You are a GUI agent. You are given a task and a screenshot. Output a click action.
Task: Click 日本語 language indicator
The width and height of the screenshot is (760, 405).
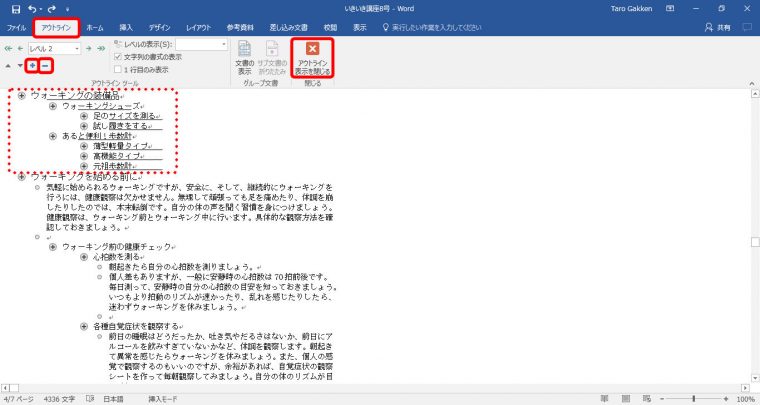[x=113, y=399]
